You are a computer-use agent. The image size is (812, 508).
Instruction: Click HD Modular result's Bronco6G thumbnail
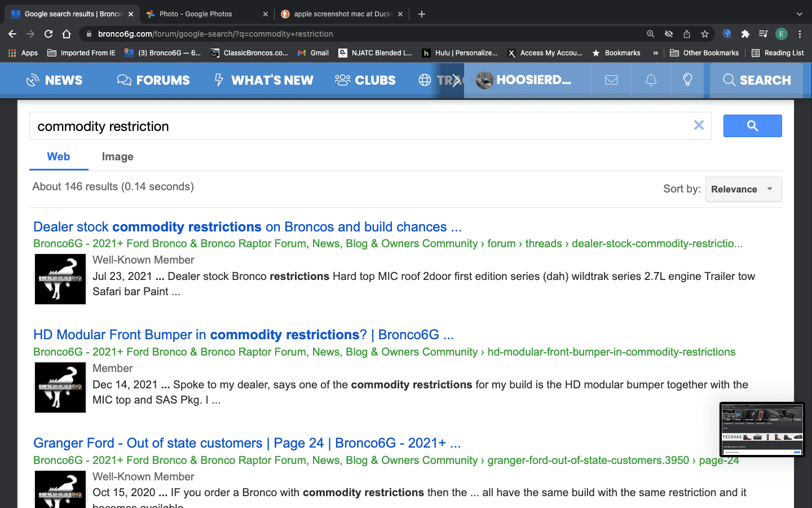coord(60,387)
